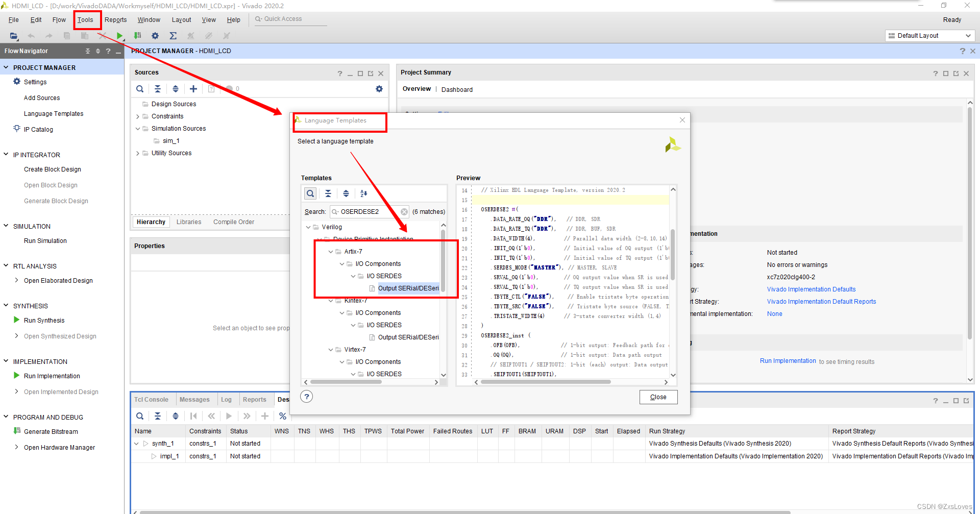Viewport: 980px width, 514px height.
Task: Click the green Run flow toolbar icon
Action: click(x=119, y=36)
